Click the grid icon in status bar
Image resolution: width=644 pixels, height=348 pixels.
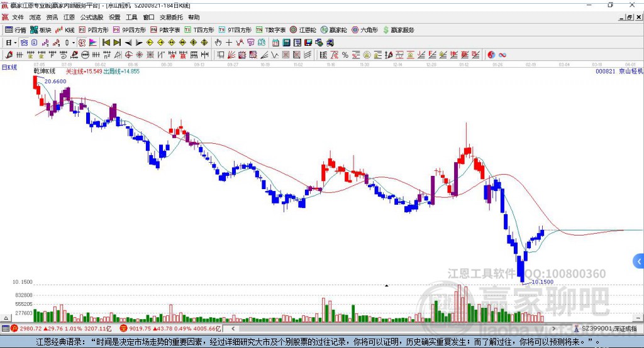point(5,329)
